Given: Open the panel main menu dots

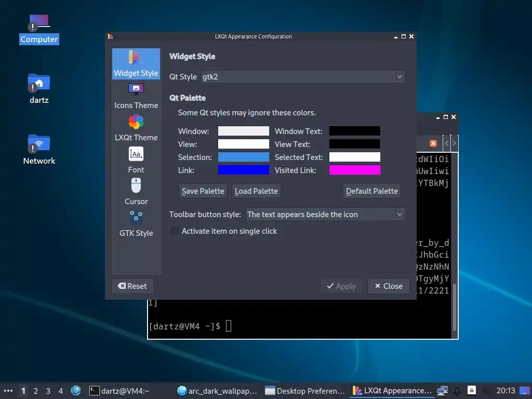Looking at the screenshot, I should point(8,391).
